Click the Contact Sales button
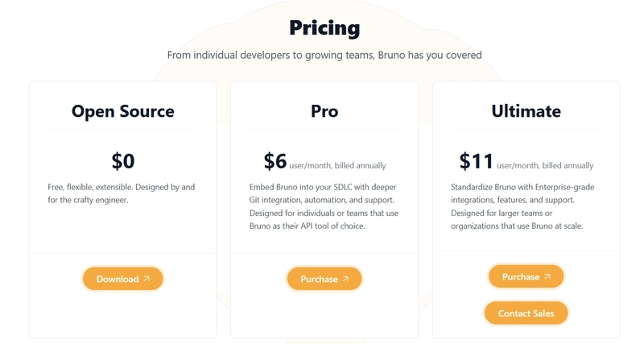 coord(526,313)
